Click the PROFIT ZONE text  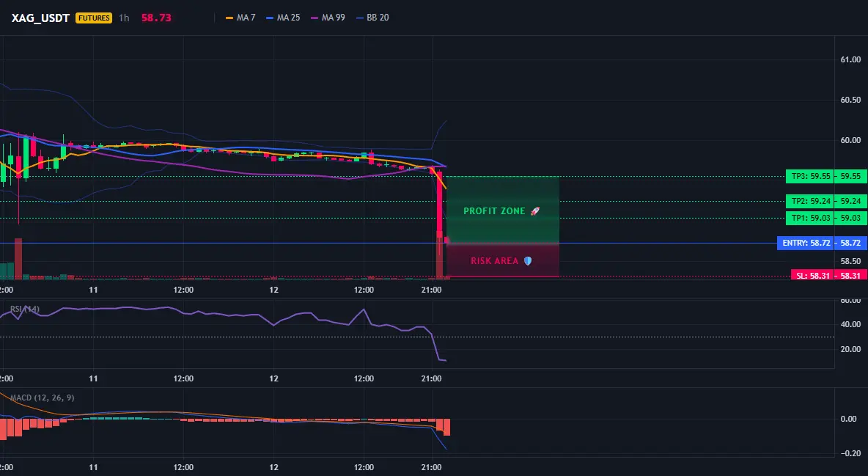(x=494, y=211)
